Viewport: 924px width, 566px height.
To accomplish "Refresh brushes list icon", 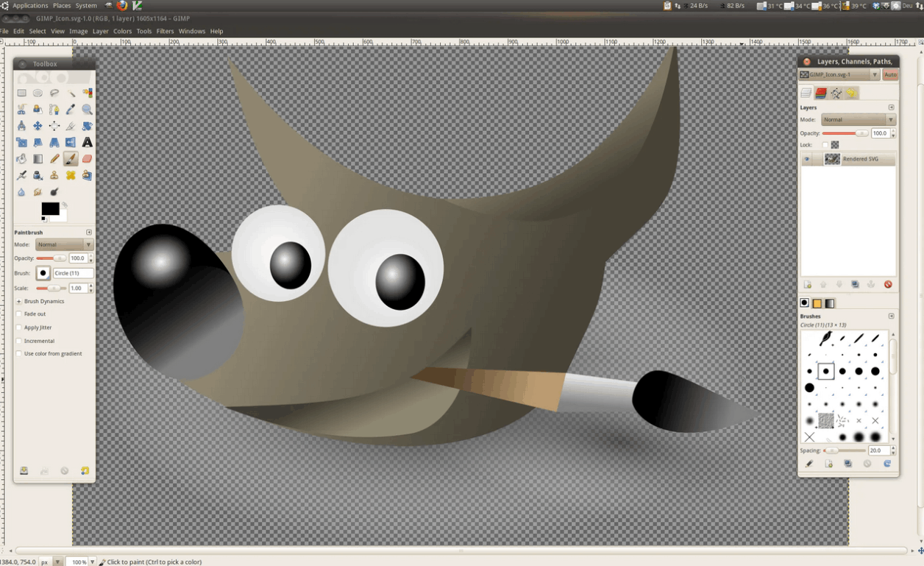I will click(x=887, y=464).
